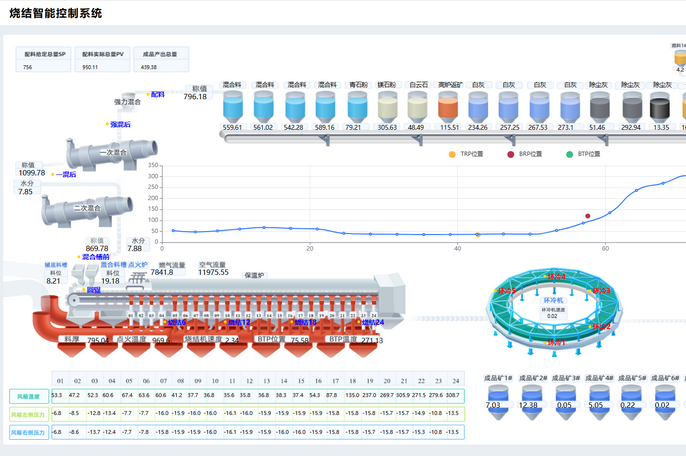686x456 pixels.
Task: Select the 风箱左侧压力 row header
Action: pyautogui.click(x=27, y=414)
